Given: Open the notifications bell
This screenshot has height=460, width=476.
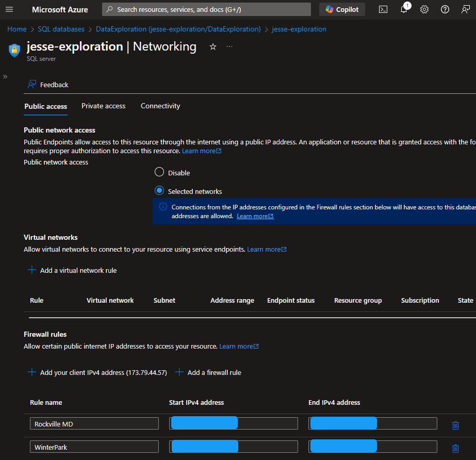Looking at the screenshot, I should [x=404, y=9].
